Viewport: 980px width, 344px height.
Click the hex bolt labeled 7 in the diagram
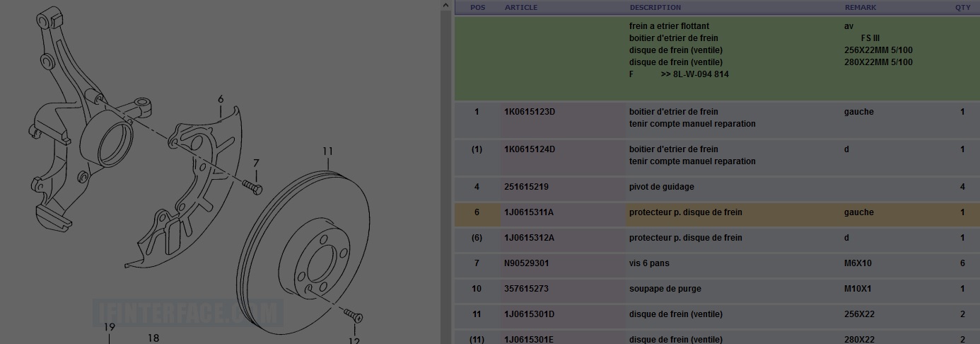(252, 188)
